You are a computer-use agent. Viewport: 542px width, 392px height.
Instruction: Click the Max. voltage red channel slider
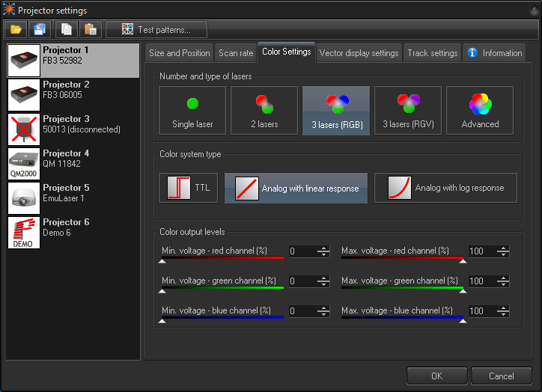coord(403,260)
